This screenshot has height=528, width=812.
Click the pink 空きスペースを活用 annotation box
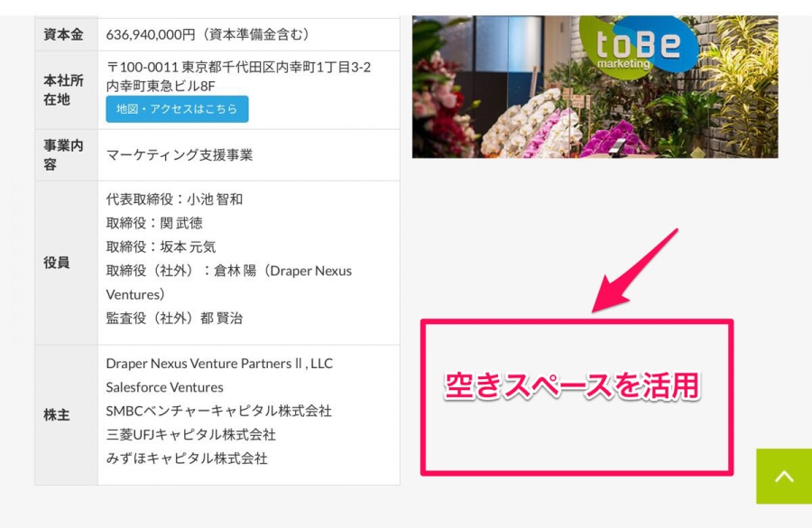pos(577,397)
